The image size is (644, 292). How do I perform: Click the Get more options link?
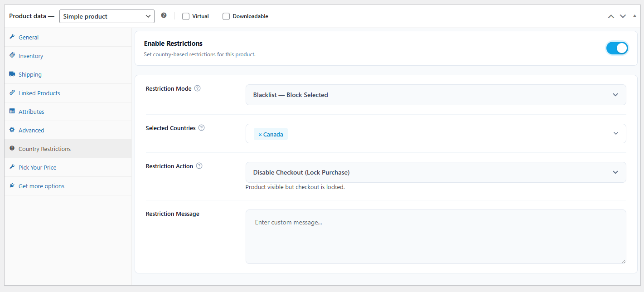(x=41, y=186)
